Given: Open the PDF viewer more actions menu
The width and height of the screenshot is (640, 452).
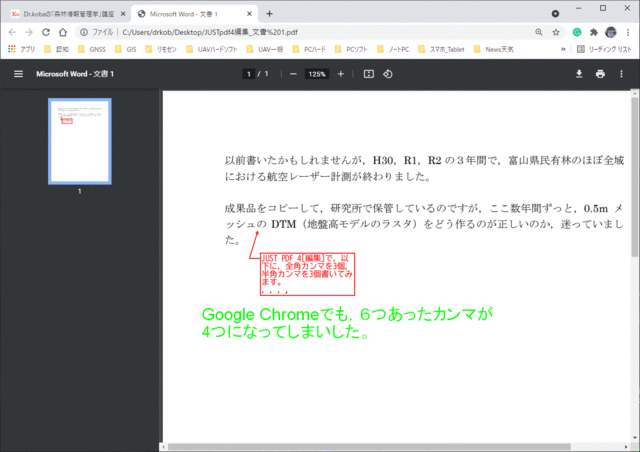Looking at the screenshot, I should [621, 74].
